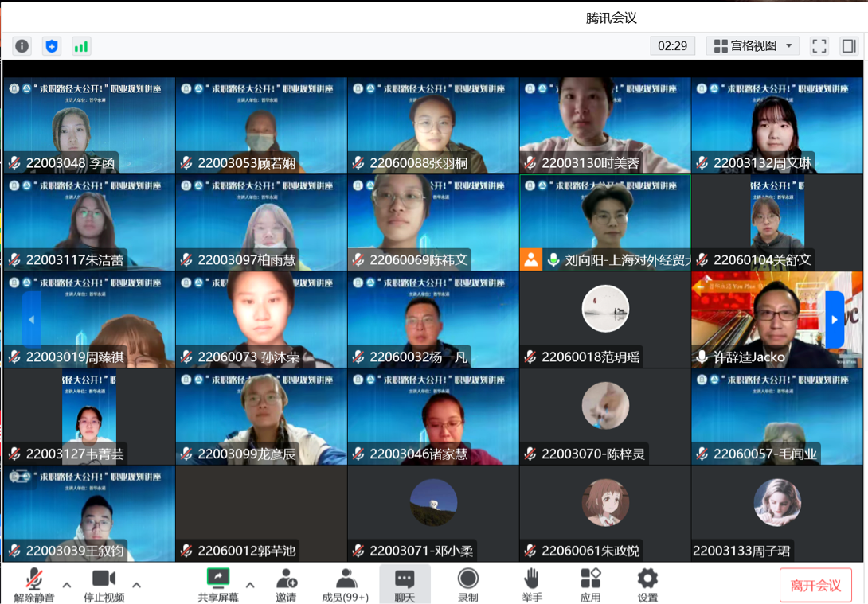The image size is (868, 604).
Task: Raise hand with 举手 icon
Action: tap(531, 583)
